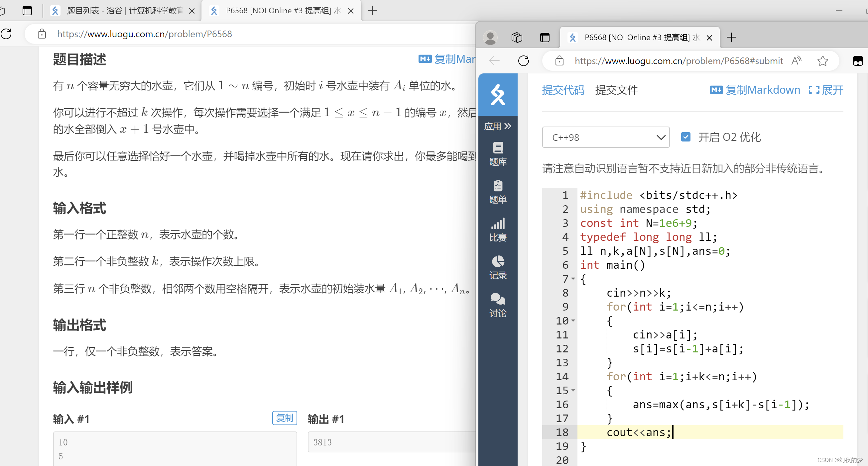This screenshot has height=466, width=868.
Task: Click the favorite star in address bar
Action: point(822,61)
